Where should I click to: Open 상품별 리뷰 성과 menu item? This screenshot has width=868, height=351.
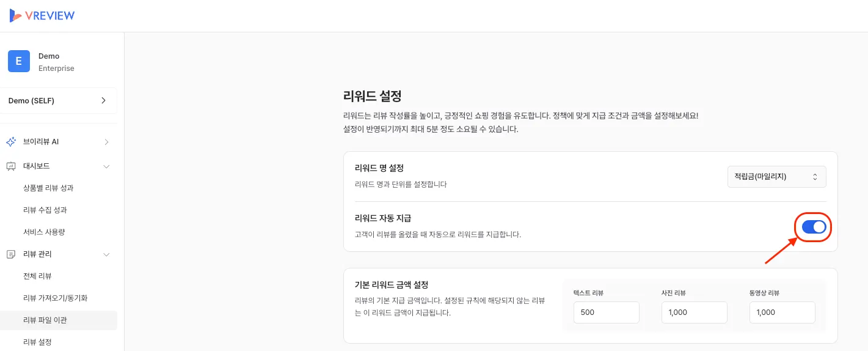pos(48,188)
